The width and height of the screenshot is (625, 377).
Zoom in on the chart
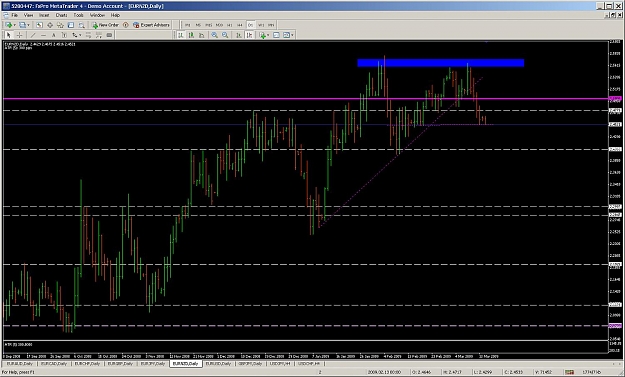214,35
